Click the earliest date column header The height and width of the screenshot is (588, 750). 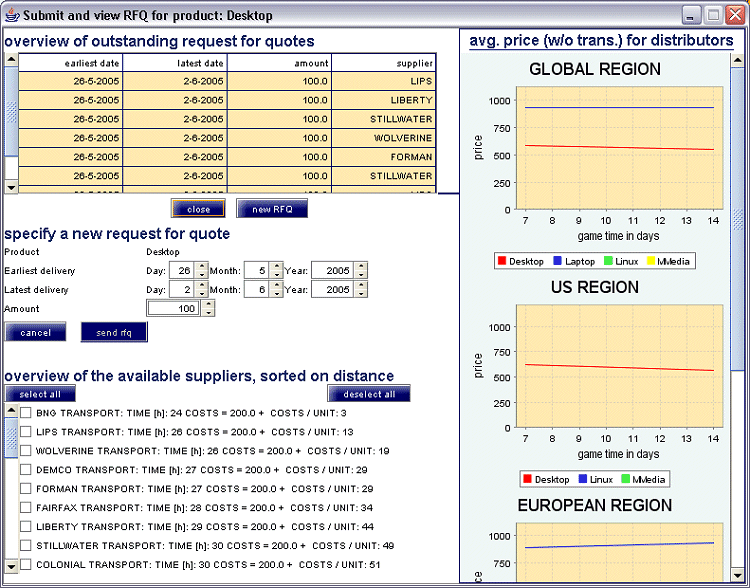pyautogui.click(x=70, y=63)
